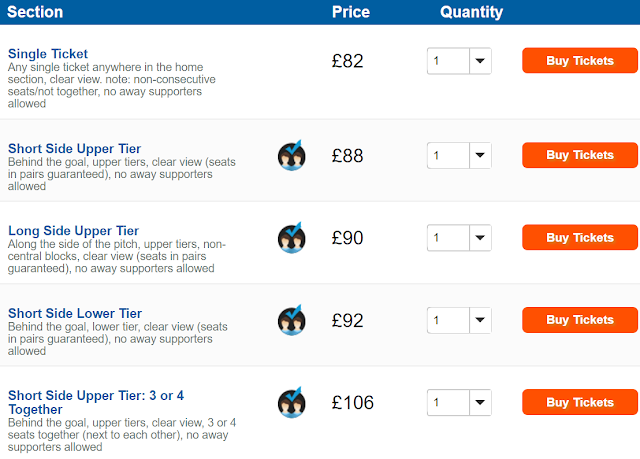The height and width of the screenshot is (459, 640).
Task: Buy Tickets for £106 3 or 4 Together
Action: coord(580,402)
